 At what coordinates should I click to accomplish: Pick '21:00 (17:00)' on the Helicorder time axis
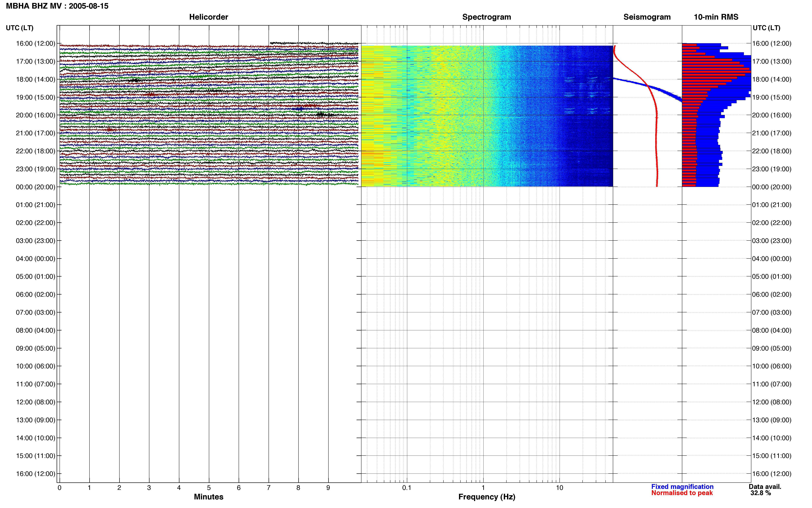(36, 133)
